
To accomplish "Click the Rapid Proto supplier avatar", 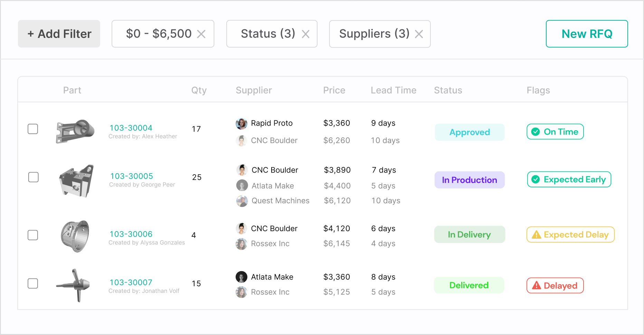I will [242, 123].
